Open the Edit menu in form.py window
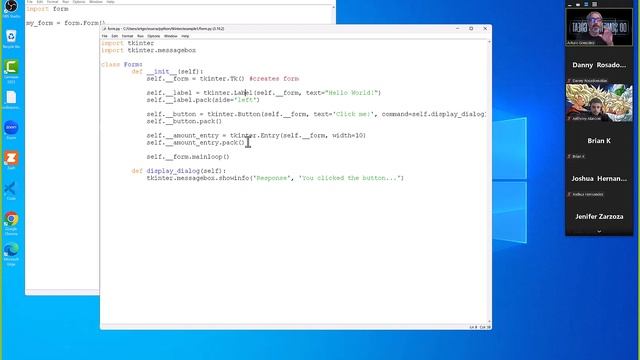 coord(115,36)
